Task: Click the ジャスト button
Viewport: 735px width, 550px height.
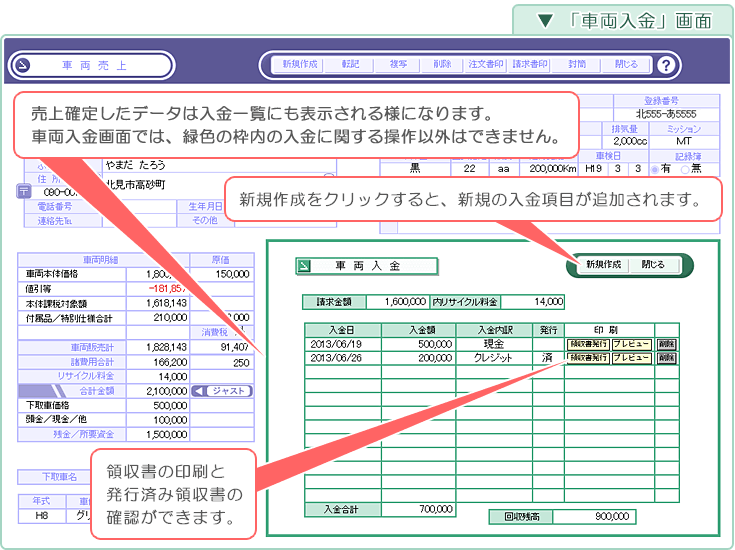Action: tap(229, 391)
